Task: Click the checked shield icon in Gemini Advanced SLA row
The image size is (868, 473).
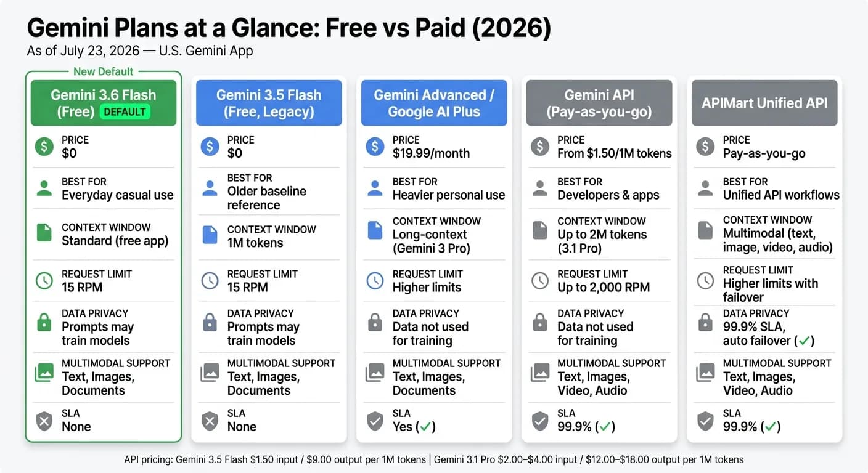Action: click(375, 421)
